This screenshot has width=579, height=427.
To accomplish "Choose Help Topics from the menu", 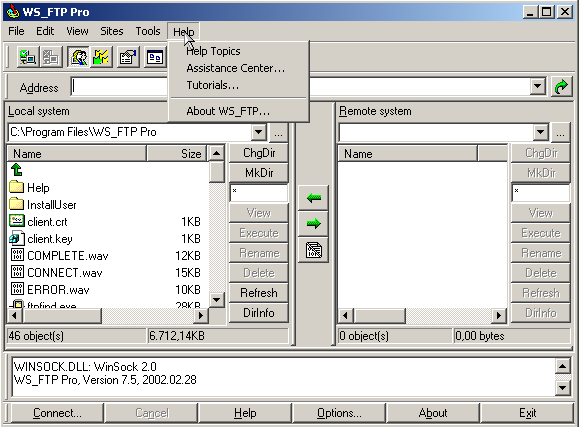I will [x=239, y=51].
